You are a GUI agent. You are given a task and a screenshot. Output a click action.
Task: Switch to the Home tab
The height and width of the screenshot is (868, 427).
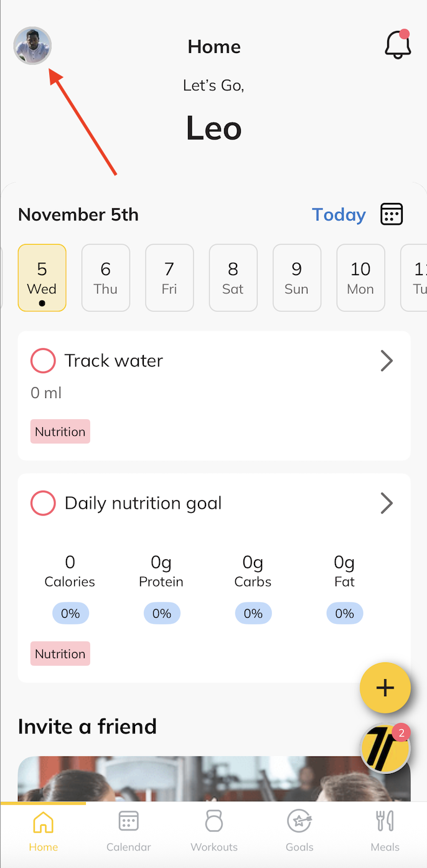pyautogui.click(x=43, y=831)
